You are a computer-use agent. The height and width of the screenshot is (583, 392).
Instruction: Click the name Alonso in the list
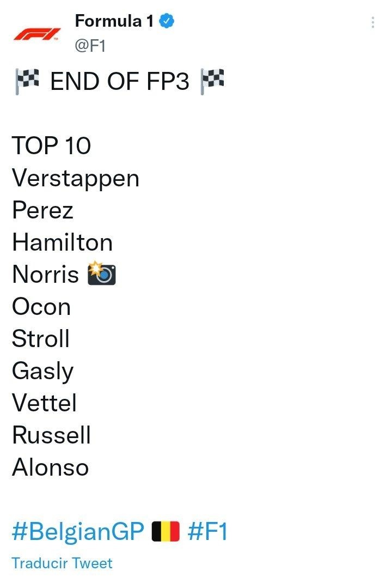pyautogui.click(x=50, y=467)
